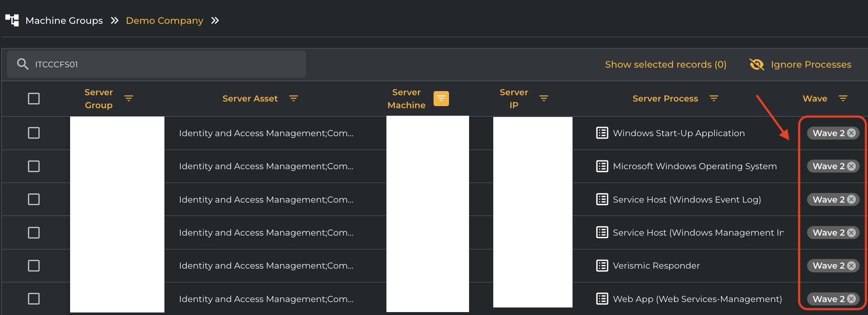Open the Server Group column filter
The width and height of the screenshot is (868, 315).
[129, 99]
